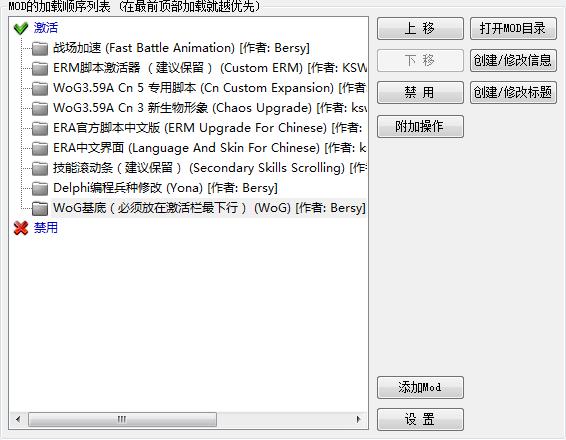Screen dimensions: 566x440
Task: Expand the 禁用 group label
Action: tap(46, 228)
